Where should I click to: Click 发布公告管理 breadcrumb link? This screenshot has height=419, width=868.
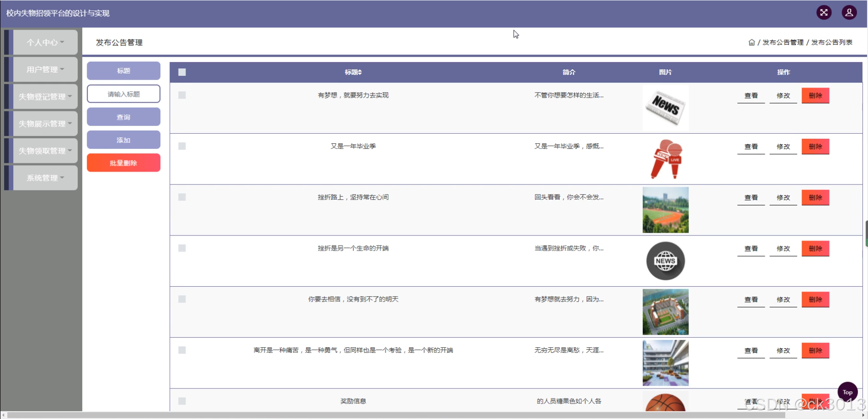[783, 42]
